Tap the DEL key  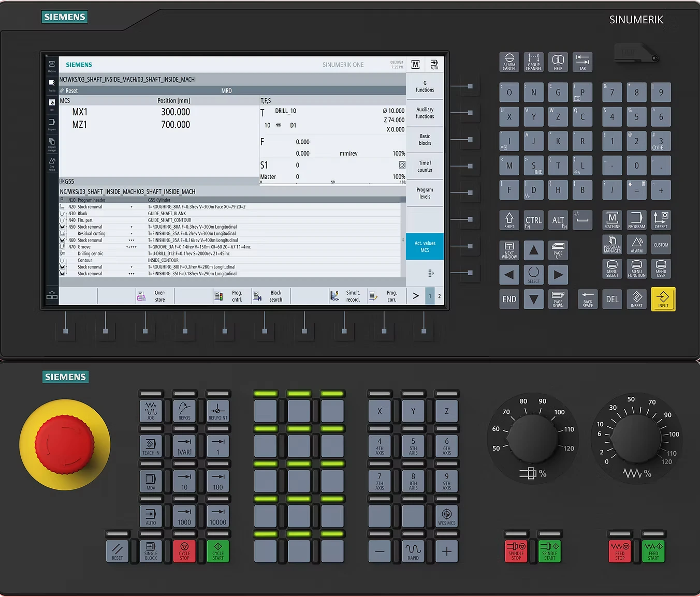[612, 299]
